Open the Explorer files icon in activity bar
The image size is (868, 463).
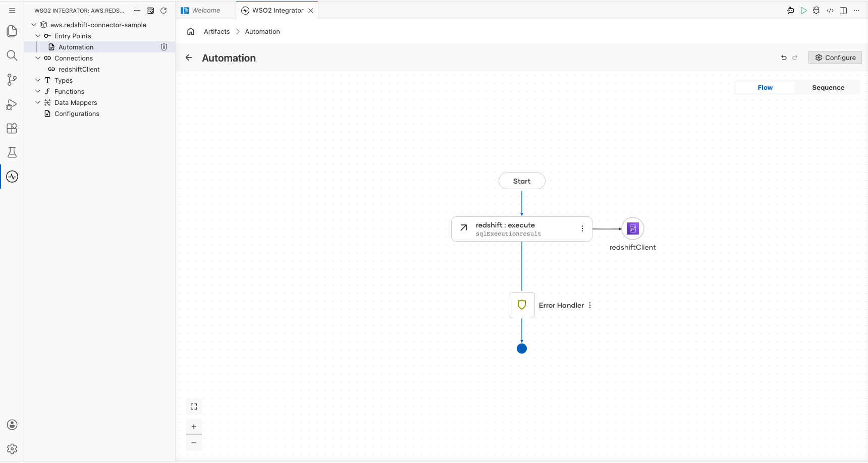click(12, 31)
